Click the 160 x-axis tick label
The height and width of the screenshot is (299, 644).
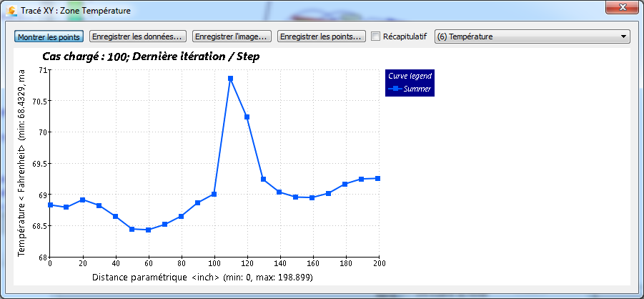point(313,263)
